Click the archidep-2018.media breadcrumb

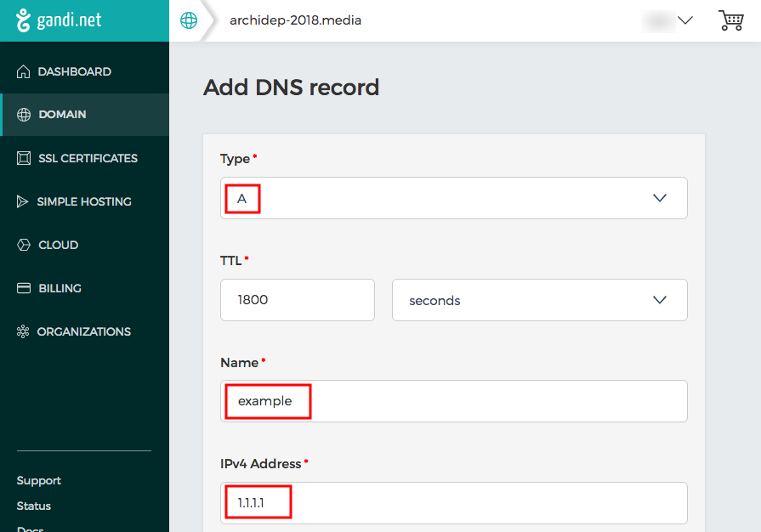pos(295,20)
